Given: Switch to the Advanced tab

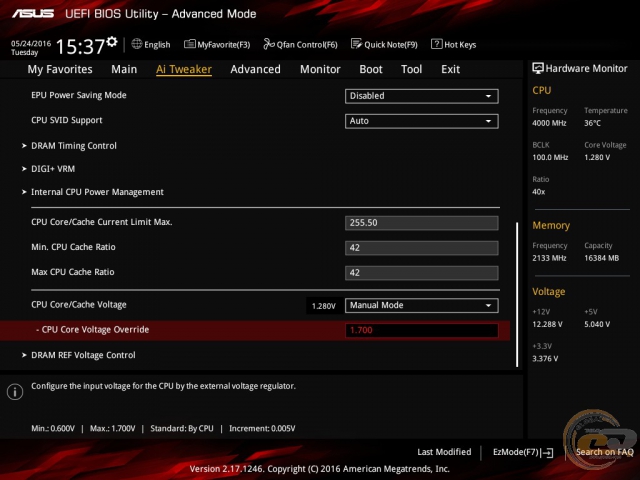Looking at the screenshot, I should click(x=256, y=69).
